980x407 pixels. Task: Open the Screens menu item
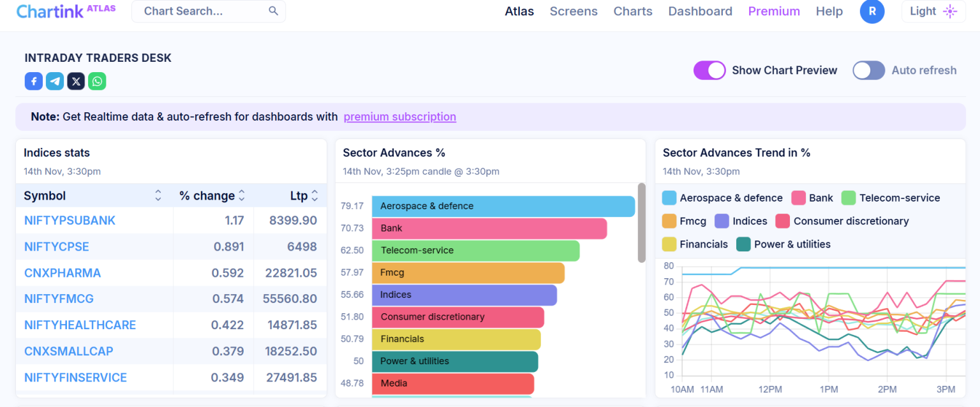point(574,11)
